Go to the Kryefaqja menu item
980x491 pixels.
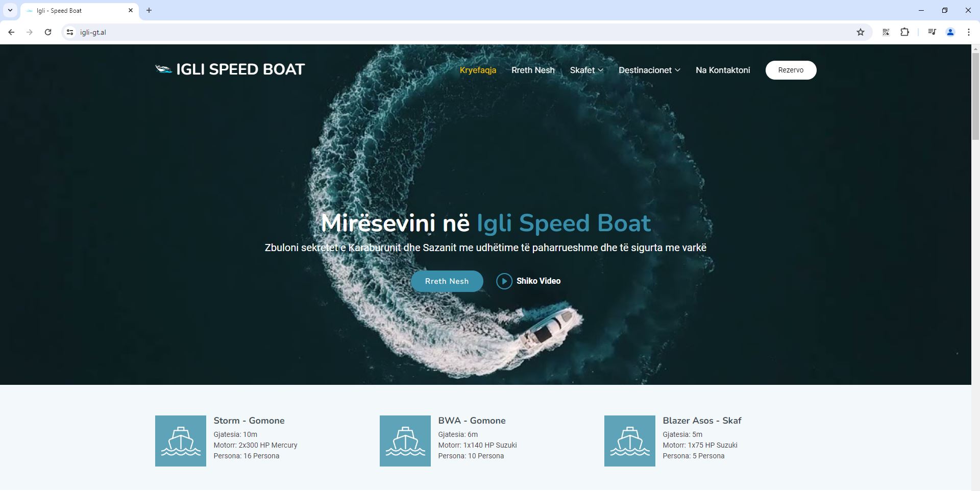[x=478, y=70]
